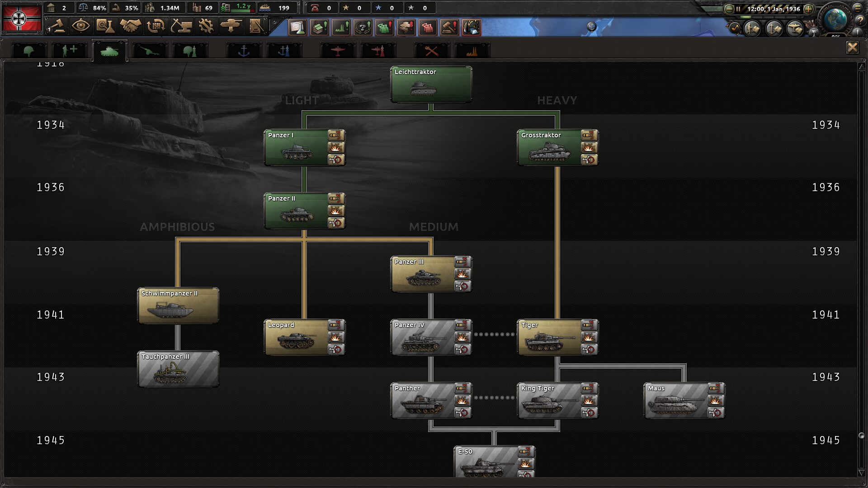Switch to the Infantry research tab
868x488 pixels.
[29, 51]
